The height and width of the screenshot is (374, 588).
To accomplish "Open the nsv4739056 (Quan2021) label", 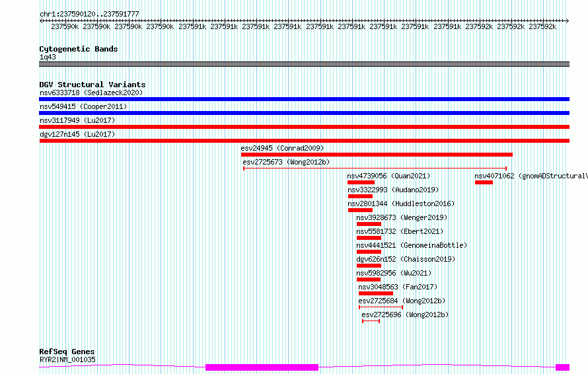I will click(388, 176).
